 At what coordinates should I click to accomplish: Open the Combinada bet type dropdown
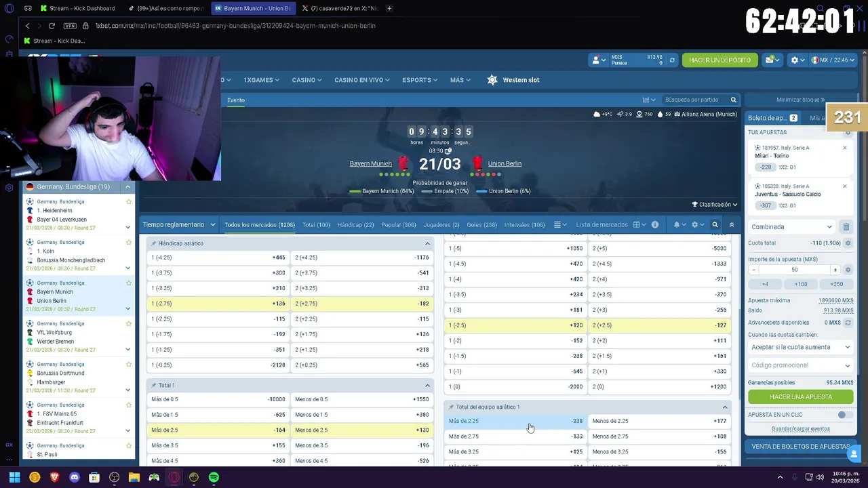[791, 227]
